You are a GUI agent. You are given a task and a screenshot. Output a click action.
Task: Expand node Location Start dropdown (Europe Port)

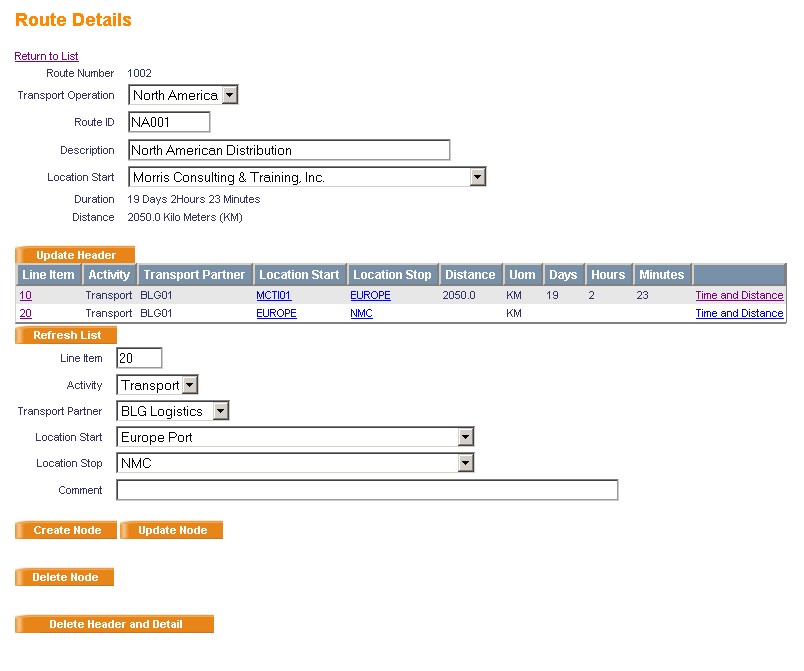click(295, 437)
